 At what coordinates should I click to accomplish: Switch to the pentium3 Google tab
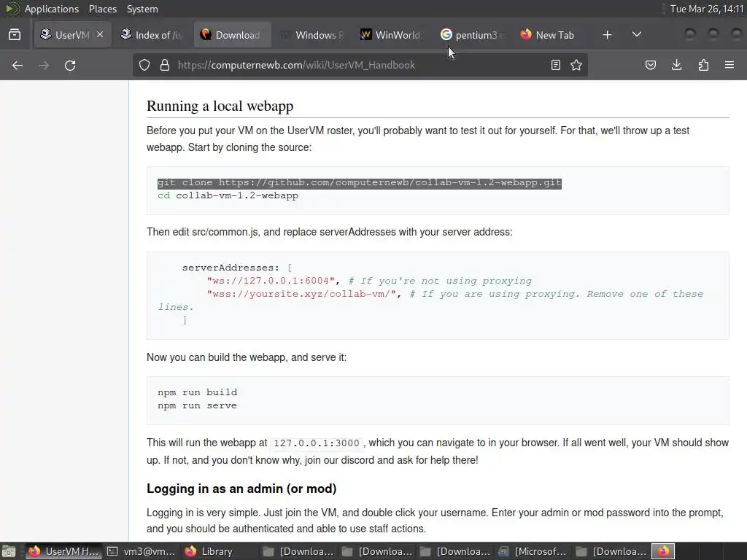(473, 35)
